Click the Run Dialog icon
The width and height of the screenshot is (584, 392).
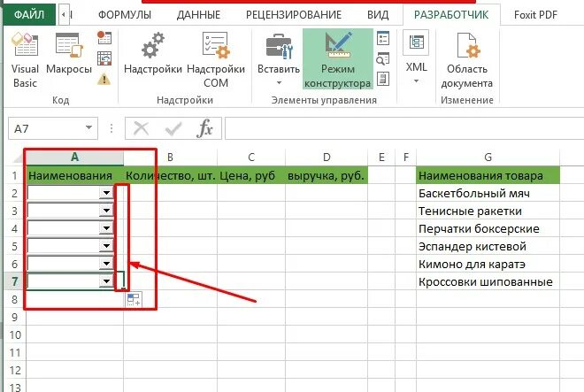click(x=383, y=79)
